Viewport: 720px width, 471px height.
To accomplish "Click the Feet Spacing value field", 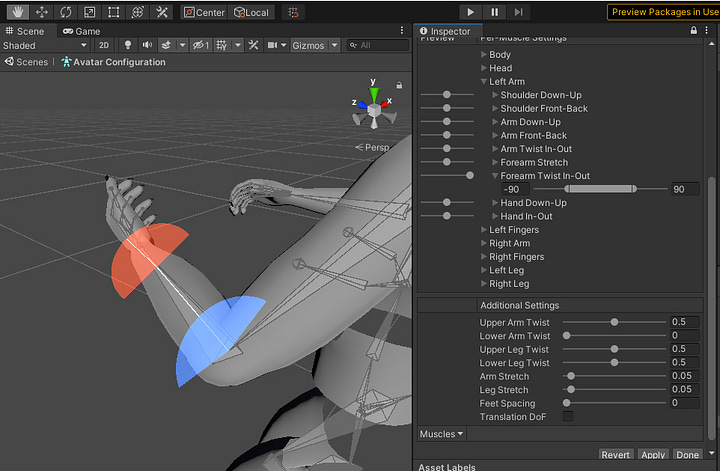I will pos(685,403).
